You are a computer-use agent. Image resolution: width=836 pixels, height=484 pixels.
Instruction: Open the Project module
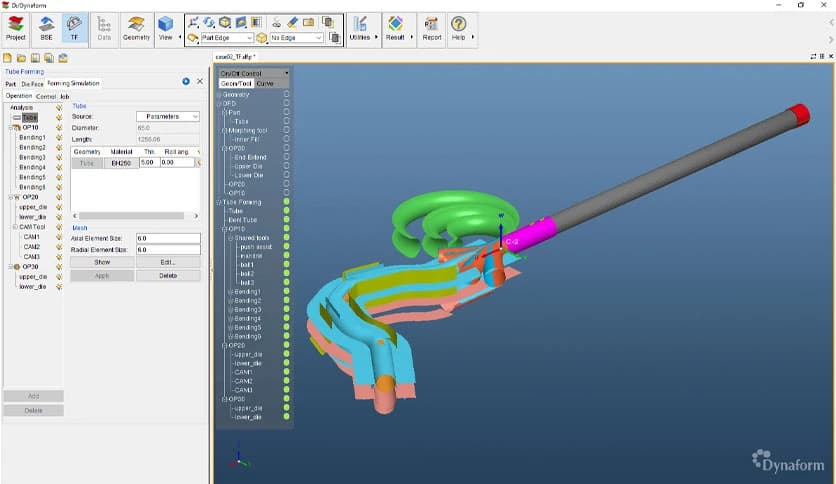pyautogui.click(x=16, y=28)
